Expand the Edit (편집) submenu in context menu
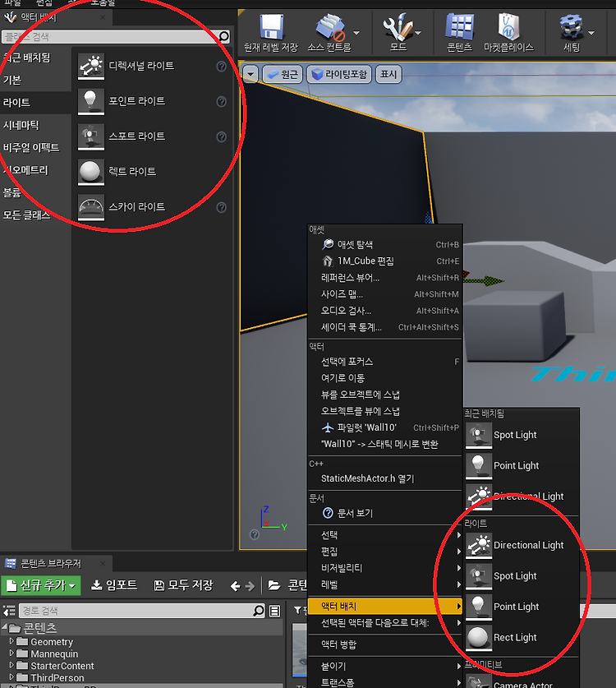Image resolution: width=616 pixels, height=688 pixels. point(385,552)
